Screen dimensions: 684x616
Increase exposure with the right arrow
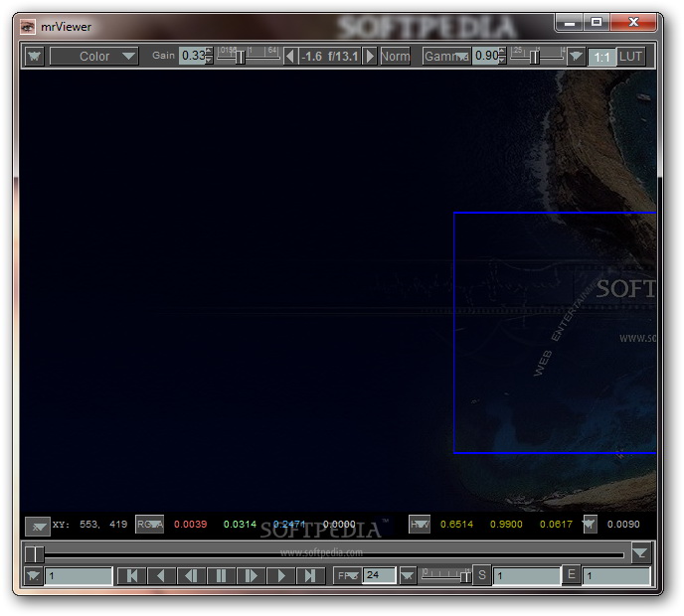tap(370, 57)
